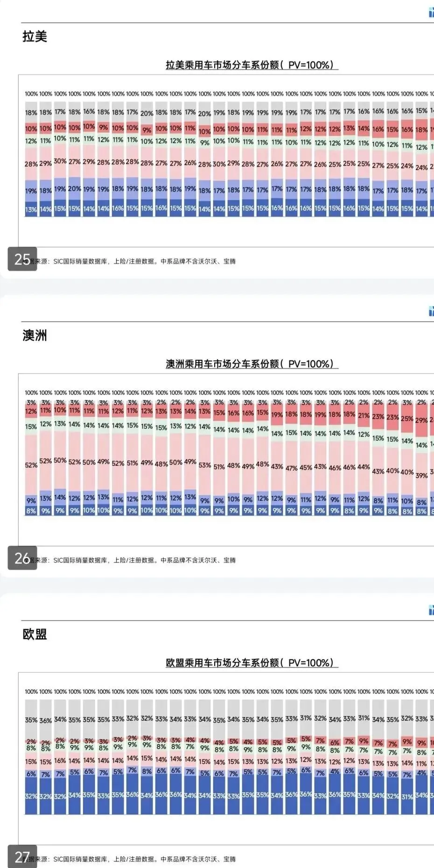Screen dimensions: 434x868
Task: Click the slide number 25 badge
Action: (22, 259)
